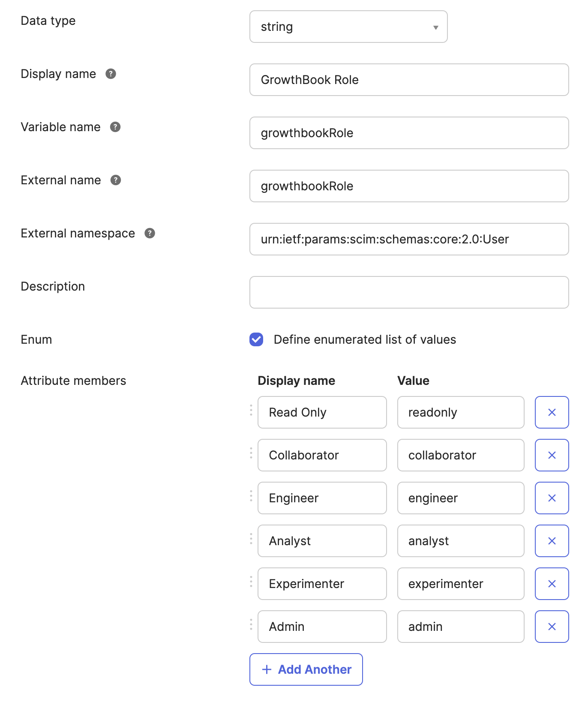Click help icon beside External namespace
Viewport: 588px width, 702px height.
pos(150,233)
